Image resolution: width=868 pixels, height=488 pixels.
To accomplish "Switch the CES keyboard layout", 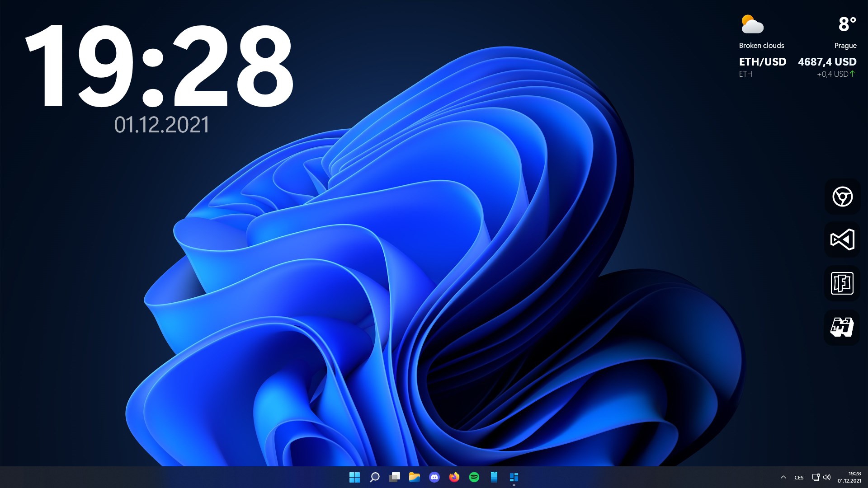I will pyautogui.click(x=799, y=477).
